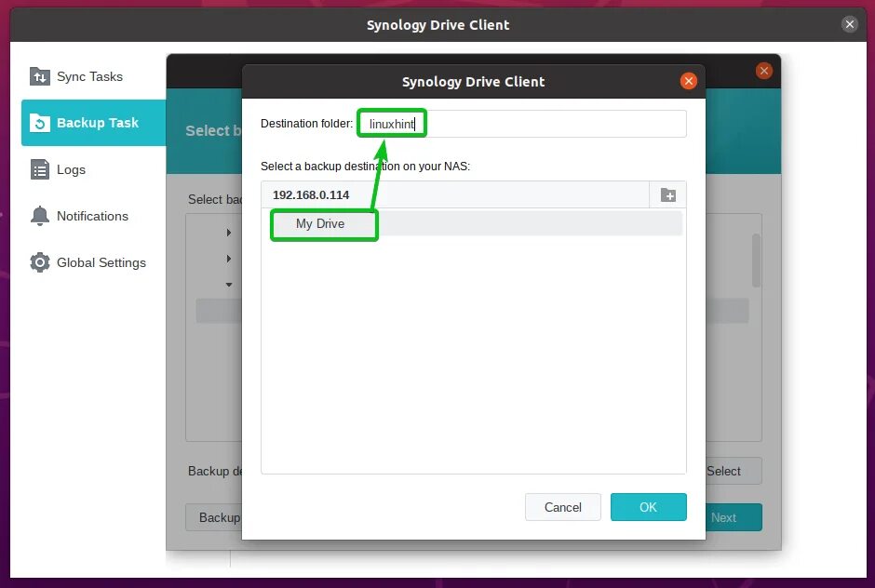Close the backup wizard window behind

(x=764, y=71)
